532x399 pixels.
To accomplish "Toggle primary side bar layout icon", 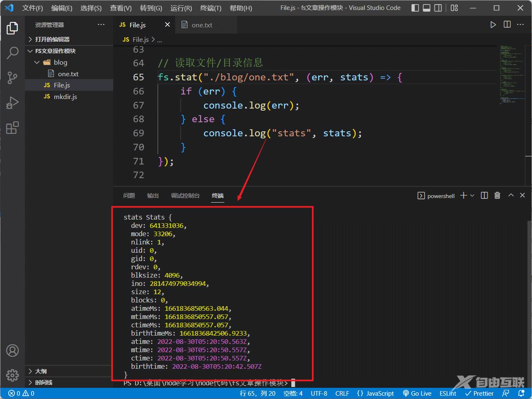I will pyautogui.click(x=415, y=8).
